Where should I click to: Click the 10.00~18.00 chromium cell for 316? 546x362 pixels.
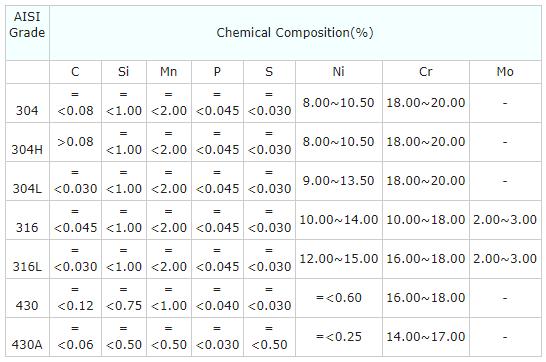point(426,220)
